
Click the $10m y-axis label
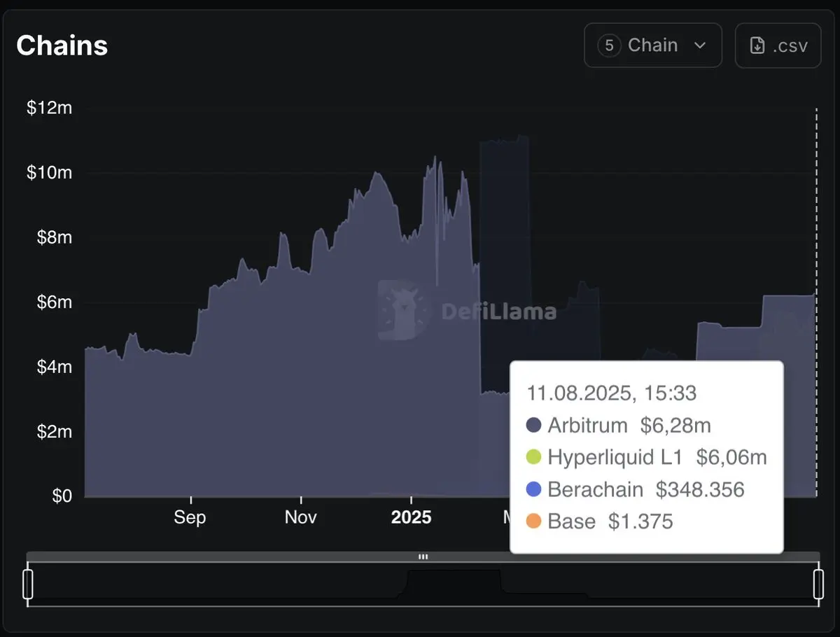pos(49,173)
